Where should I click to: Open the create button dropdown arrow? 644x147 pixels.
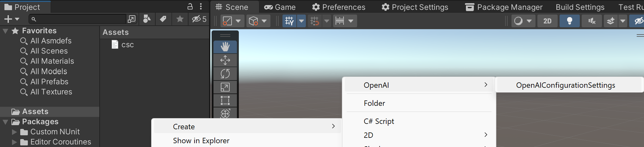(x=17, y=19)
